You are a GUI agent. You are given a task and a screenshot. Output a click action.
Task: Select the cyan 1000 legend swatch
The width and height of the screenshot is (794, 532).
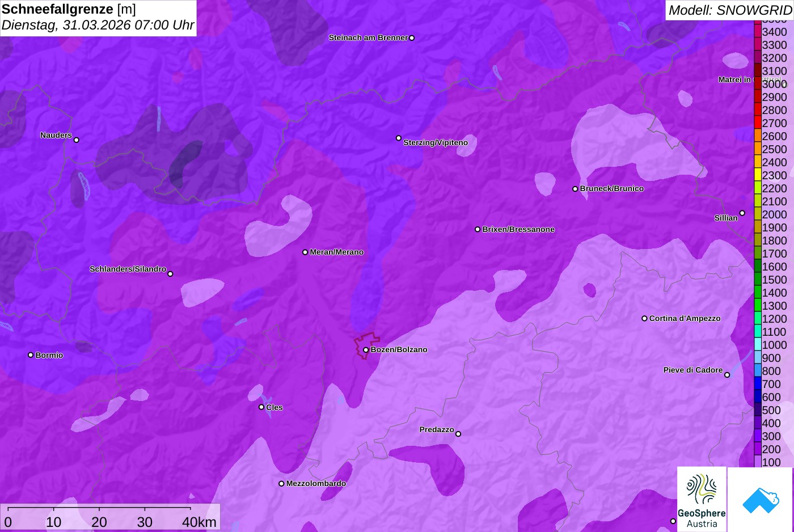coord(758,344)
